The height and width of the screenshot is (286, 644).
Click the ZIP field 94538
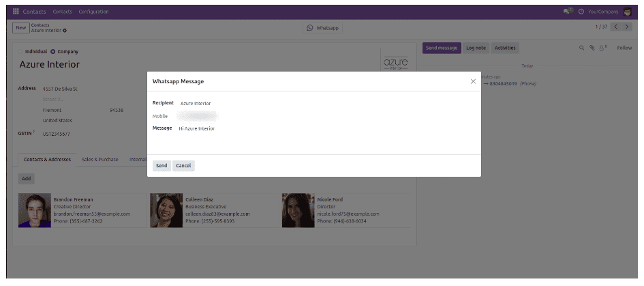pos(117,111)
